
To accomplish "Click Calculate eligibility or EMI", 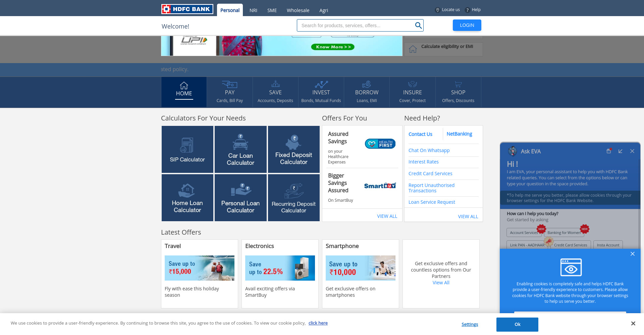I will [447, 46].
